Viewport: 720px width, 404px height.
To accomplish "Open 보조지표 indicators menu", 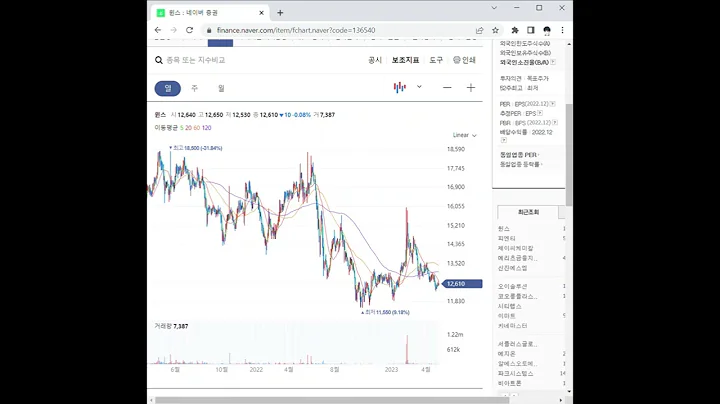I will click(x=405, y=60).
